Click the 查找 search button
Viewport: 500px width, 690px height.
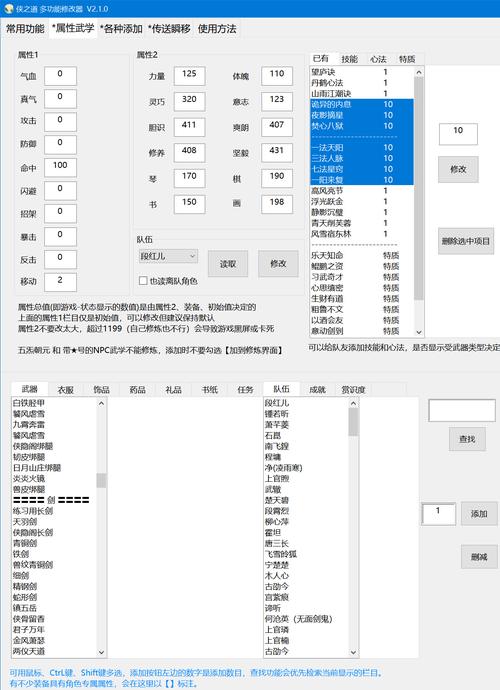467,439
